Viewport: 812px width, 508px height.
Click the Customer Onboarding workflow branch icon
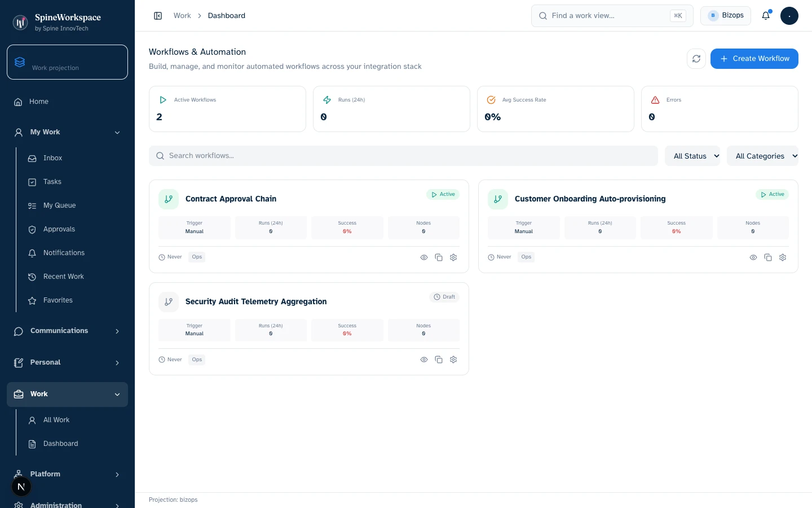pos(498,199)
